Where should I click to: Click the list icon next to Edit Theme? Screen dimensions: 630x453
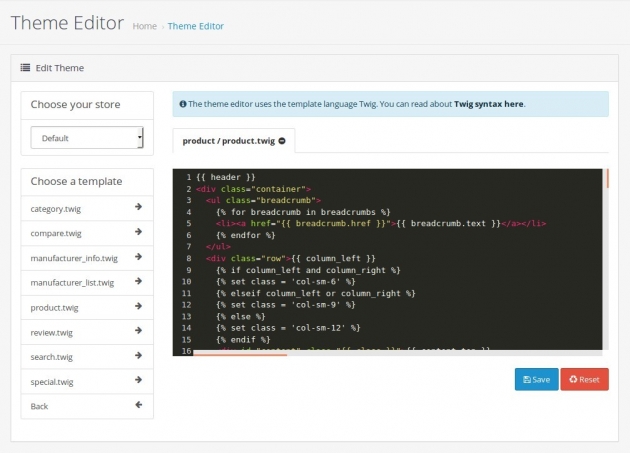pyautogui.click(x=25, y=68)
